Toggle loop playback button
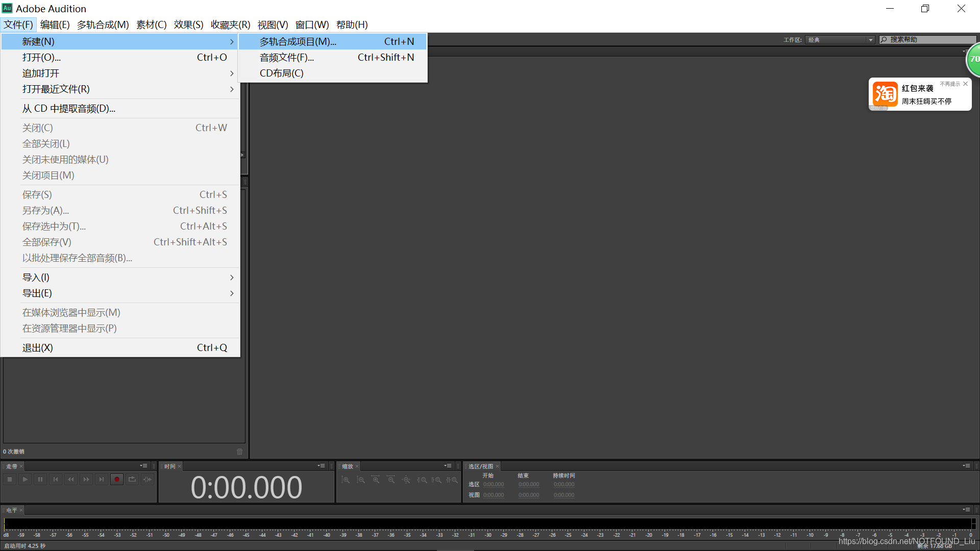 pyautogui.click(x=132, y=480)
